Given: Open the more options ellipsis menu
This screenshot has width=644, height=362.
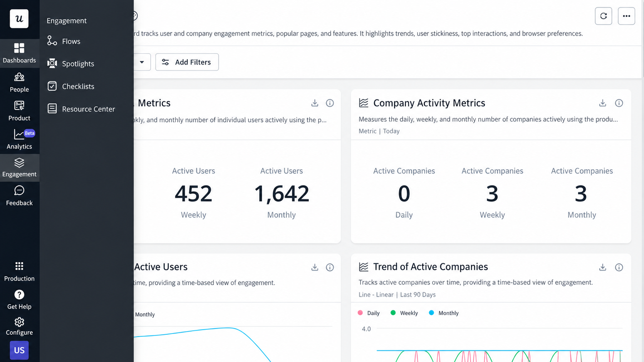Looking at the screenshot, I should coord(627,16).
